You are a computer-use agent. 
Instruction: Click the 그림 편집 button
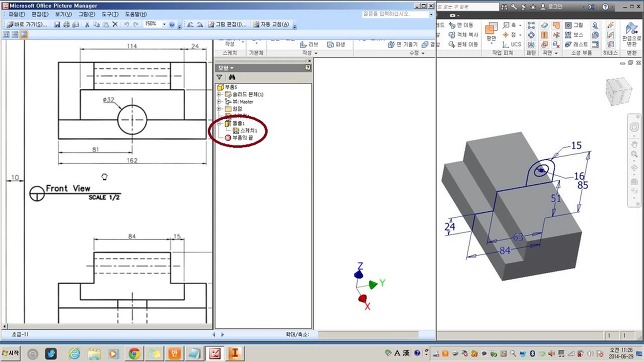pyautogui.click(x=227, y=25)
